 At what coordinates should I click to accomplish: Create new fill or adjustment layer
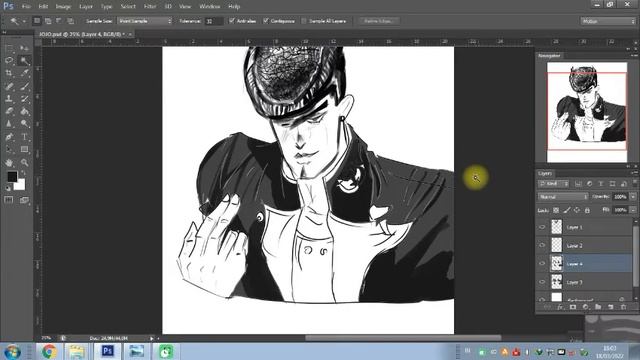(x=585, y=307)
